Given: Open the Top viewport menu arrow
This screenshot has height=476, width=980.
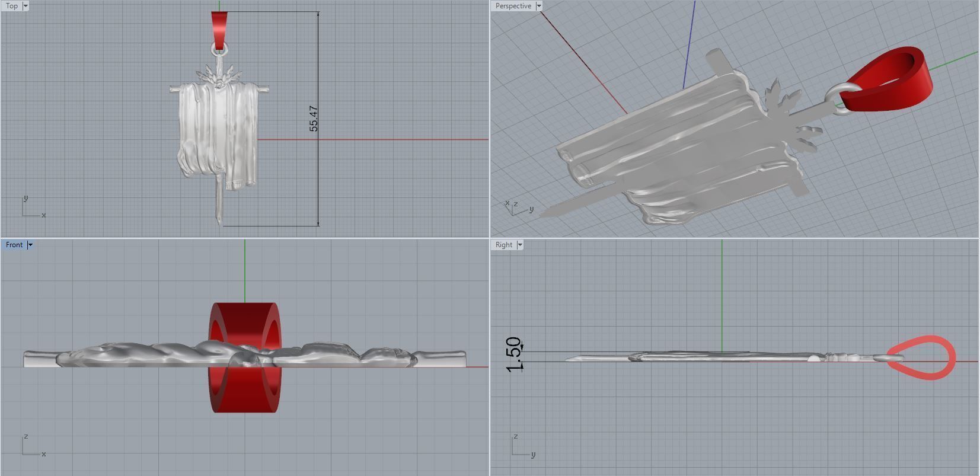Looking at the screenshot, I should (25, 6).
